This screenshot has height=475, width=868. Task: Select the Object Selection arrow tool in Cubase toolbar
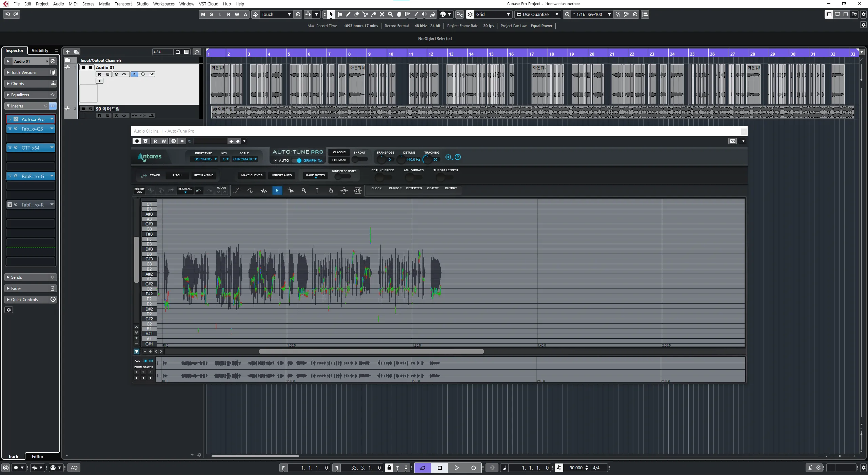click(x=331, y=14)
